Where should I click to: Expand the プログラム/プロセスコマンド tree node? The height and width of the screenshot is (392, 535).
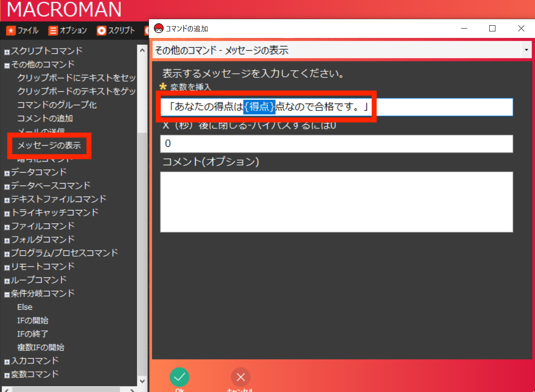[7, 254]
